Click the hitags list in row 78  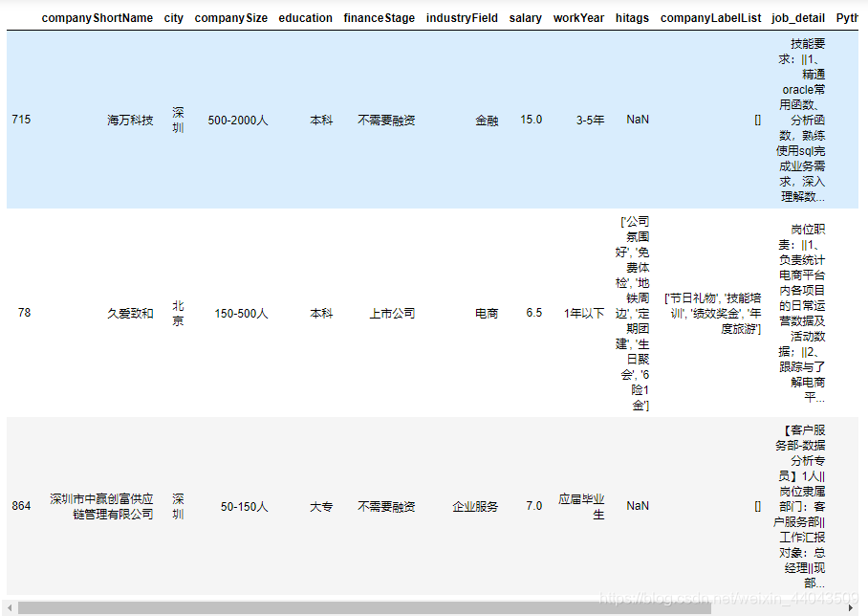[632, 314]
